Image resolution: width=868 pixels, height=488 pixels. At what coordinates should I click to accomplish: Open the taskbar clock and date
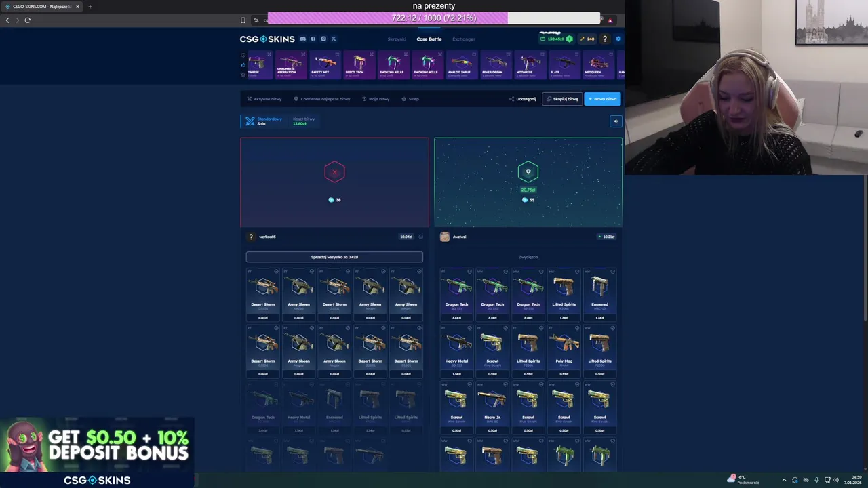tap(852, 480)
